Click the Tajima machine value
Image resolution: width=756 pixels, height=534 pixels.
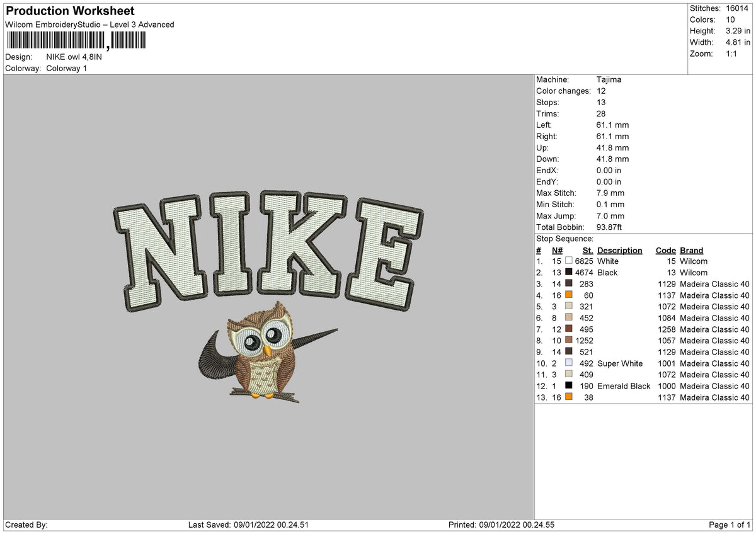(609, 79)
